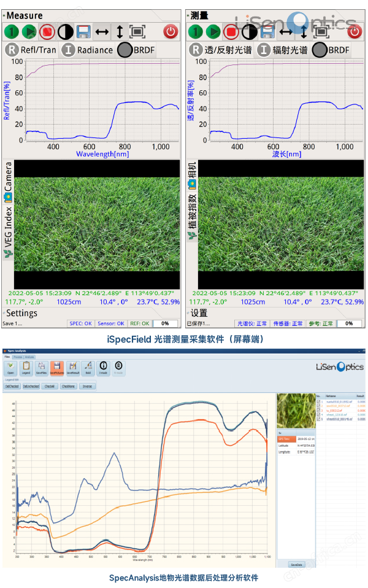Click the DelChecked button
Image resolution: width=368 pixels, height=588 pixels.
[x=12, y=386]
